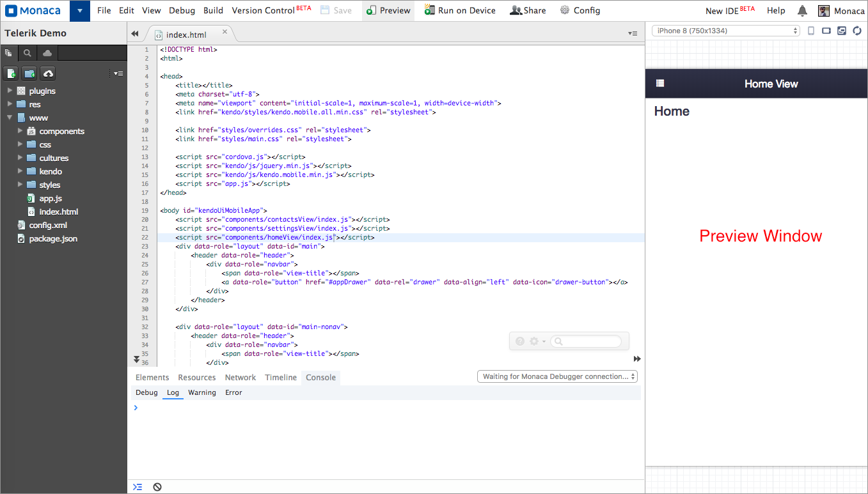The image size is (868, 494).
Task: Click the Monaca user avatar
Action: coord(824,10)
